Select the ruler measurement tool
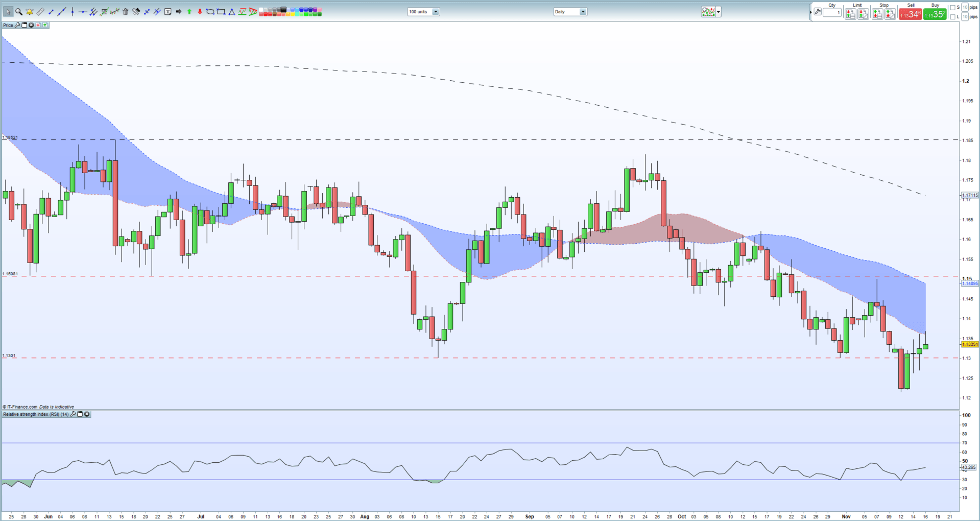The image size is (980, 521). pyautogui.click(x=40, y=12)
